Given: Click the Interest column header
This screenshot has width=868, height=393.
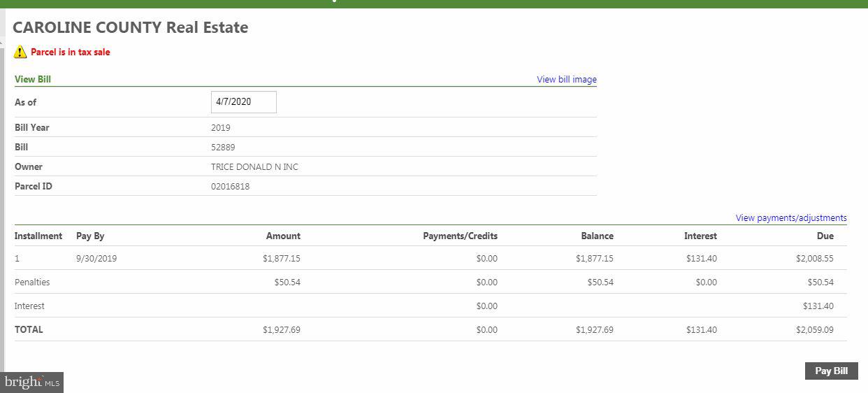Looking at the screenshot, I should (700, 236).
